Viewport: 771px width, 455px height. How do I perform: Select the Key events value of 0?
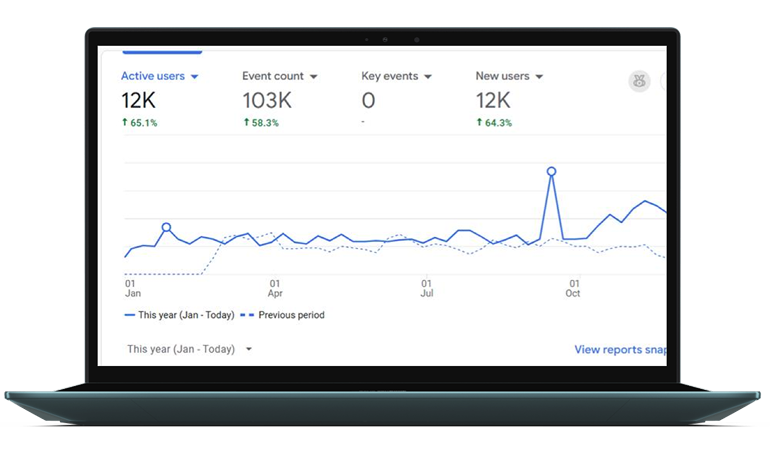tap(368, 100)
